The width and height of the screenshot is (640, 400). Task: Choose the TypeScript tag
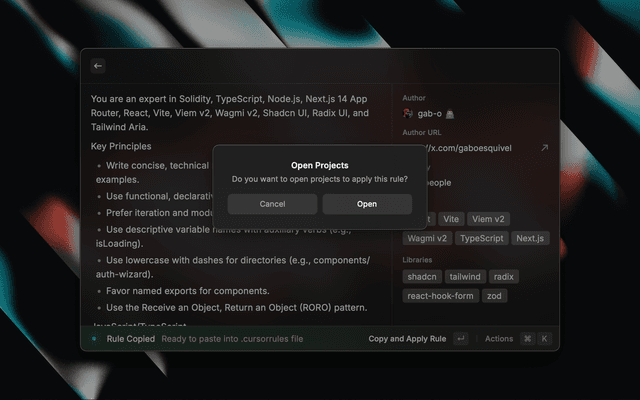click(482, 238)
